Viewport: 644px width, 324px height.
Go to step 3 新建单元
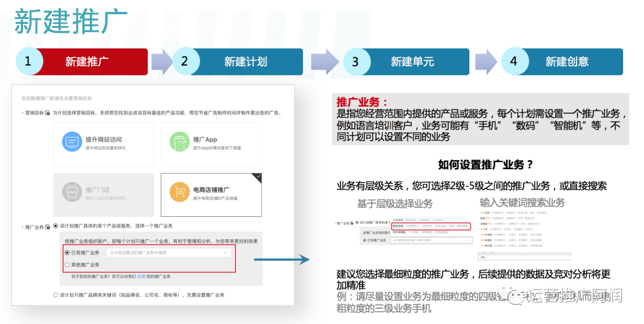(406, 61)
